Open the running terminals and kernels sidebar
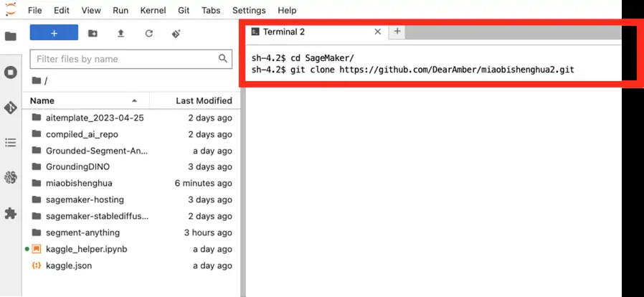 pos(11,72)
